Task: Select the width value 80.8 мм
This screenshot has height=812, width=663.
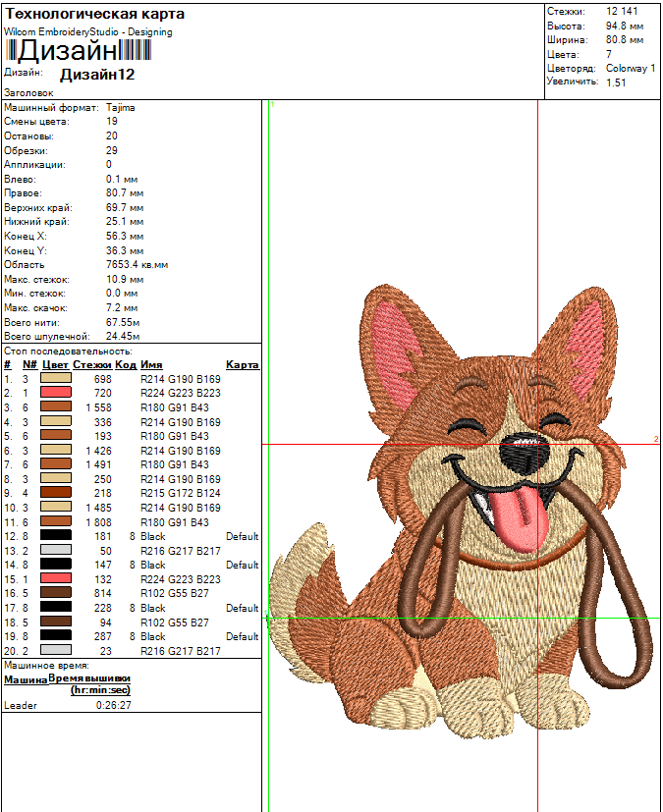Action: coord(625,39)
